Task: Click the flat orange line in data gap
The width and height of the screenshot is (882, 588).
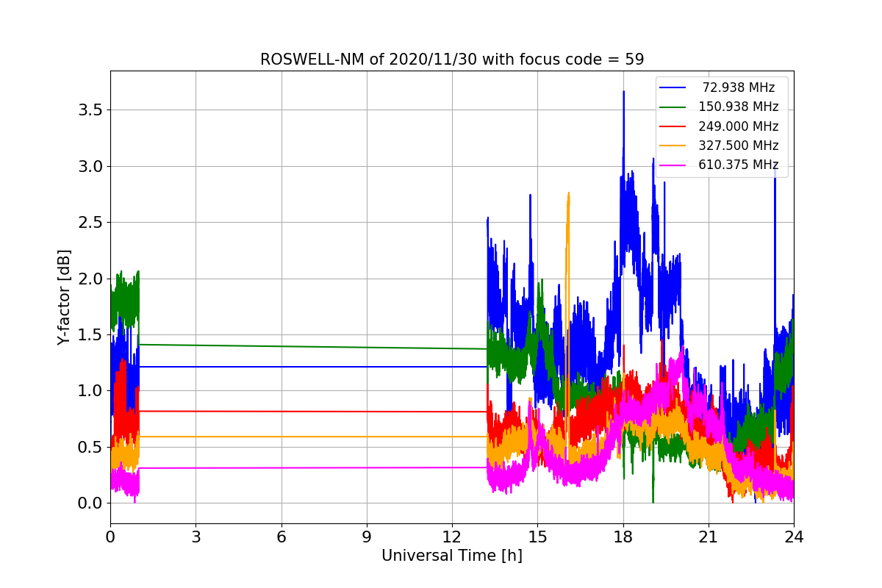Action: (x=312, y=437)
